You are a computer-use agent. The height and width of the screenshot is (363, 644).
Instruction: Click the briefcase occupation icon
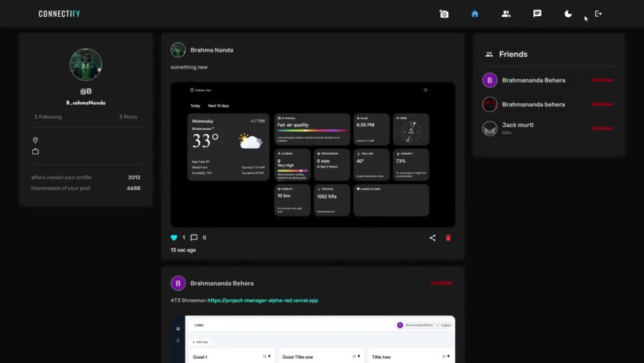click(35, 152)
